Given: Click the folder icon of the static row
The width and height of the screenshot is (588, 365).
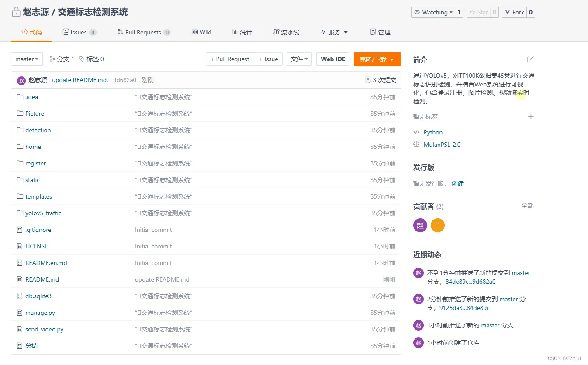Looking at the screenshot, I should (20, 179).
